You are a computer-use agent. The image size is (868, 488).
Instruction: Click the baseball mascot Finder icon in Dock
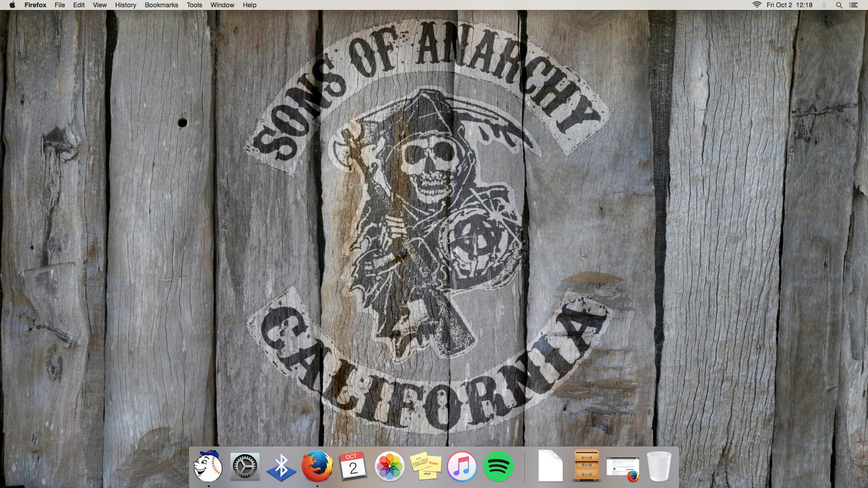tap(208, 466)
